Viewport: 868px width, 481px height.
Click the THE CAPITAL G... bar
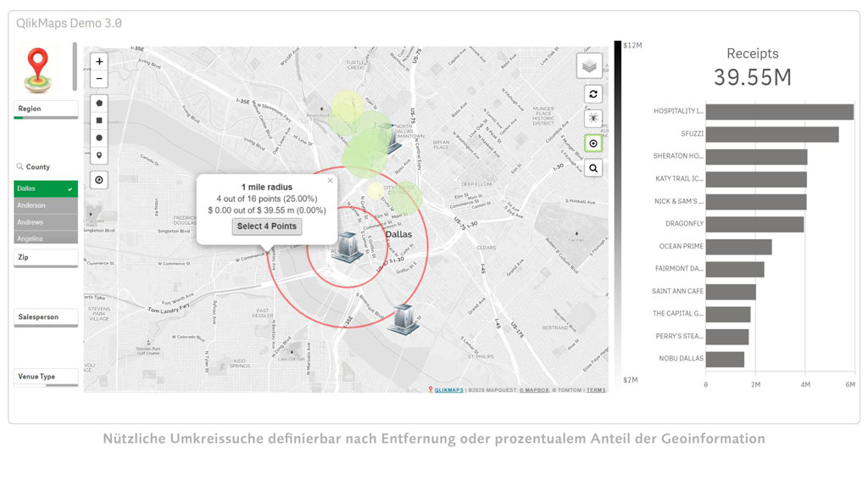pyautogui.click(x=728, y=315)
